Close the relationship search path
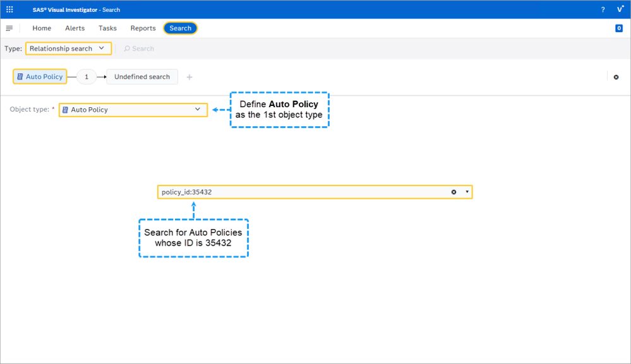 pyautogui.click(x=616, y=77)
